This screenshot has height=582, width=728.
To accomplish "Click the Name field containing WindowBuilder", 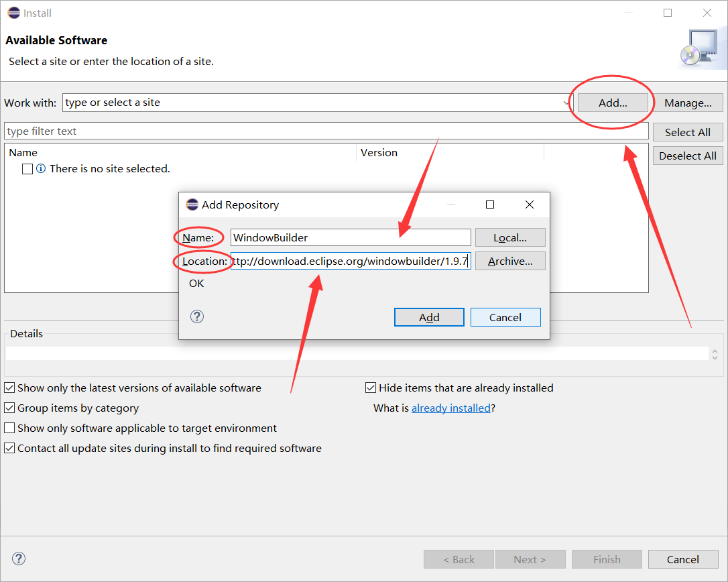I will pos(351,237).
